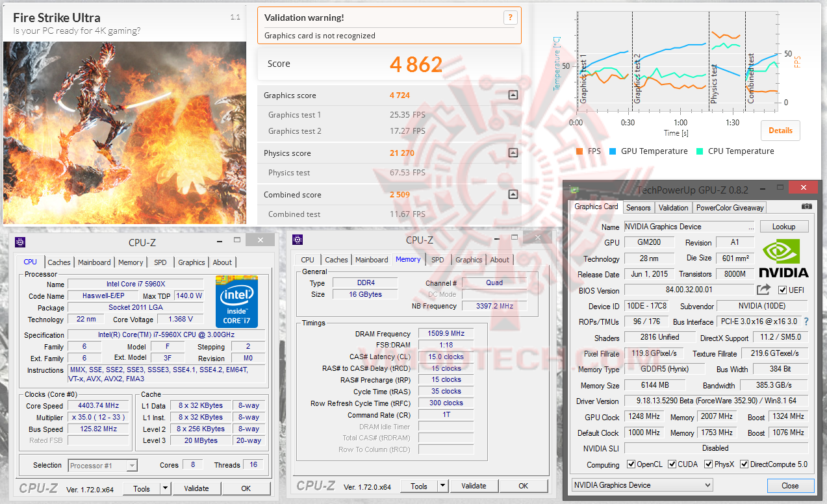This screenshot has height=504, width=827.
Task: Toggle the DirectCompute 5.0 checkbox
Action: pos(744,464)
